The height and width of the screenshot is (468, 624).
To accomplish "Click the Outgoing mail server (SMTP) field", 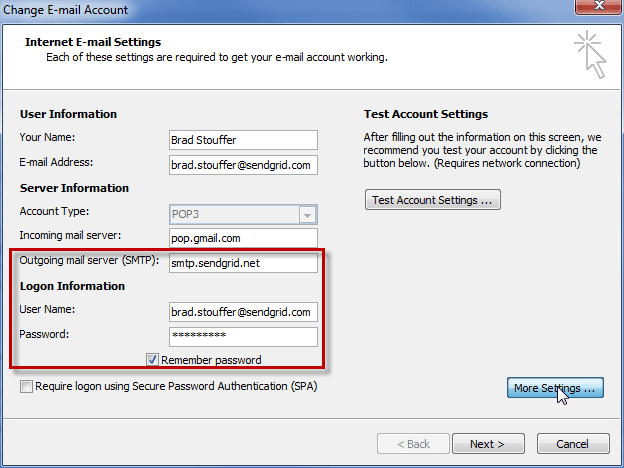I will pyautogui.click(x=243, y=263).
